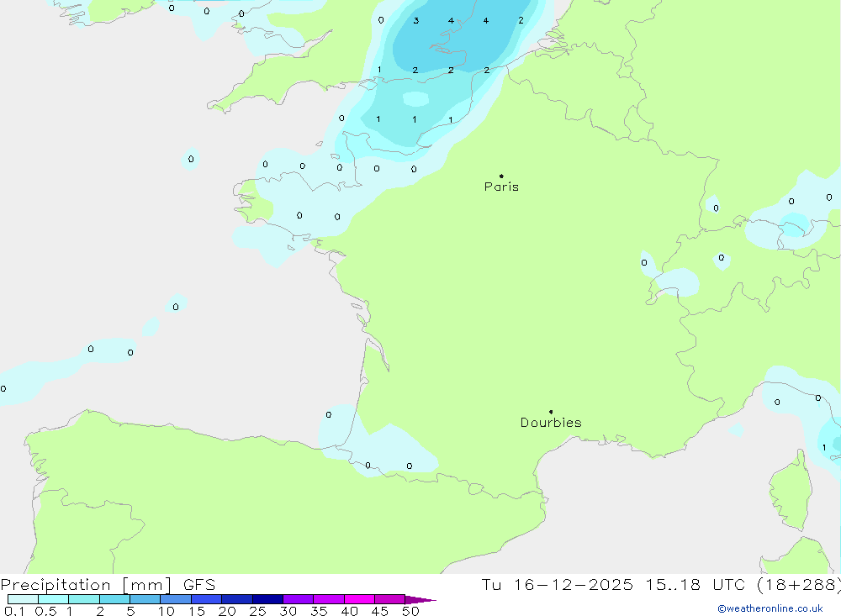The image size is (841, 616).
Task: Click the Dourbies city label
Action: pyautogui.click(x=551, y=423)
